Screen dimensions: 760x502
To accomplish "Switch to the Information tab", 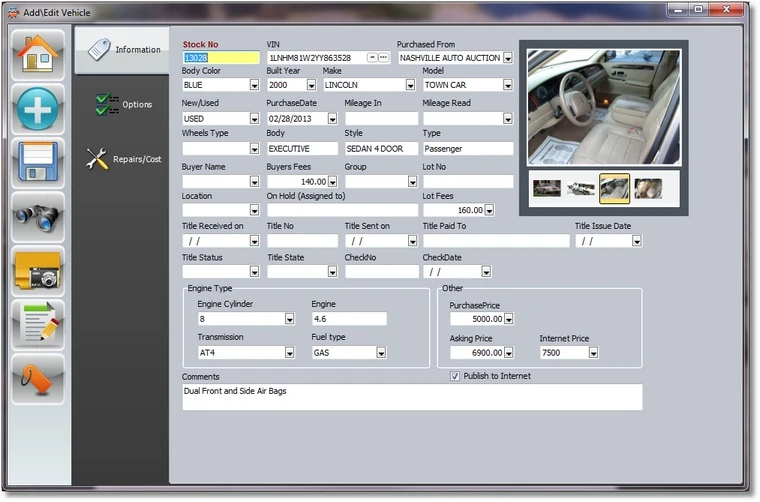I will point(122,49).
